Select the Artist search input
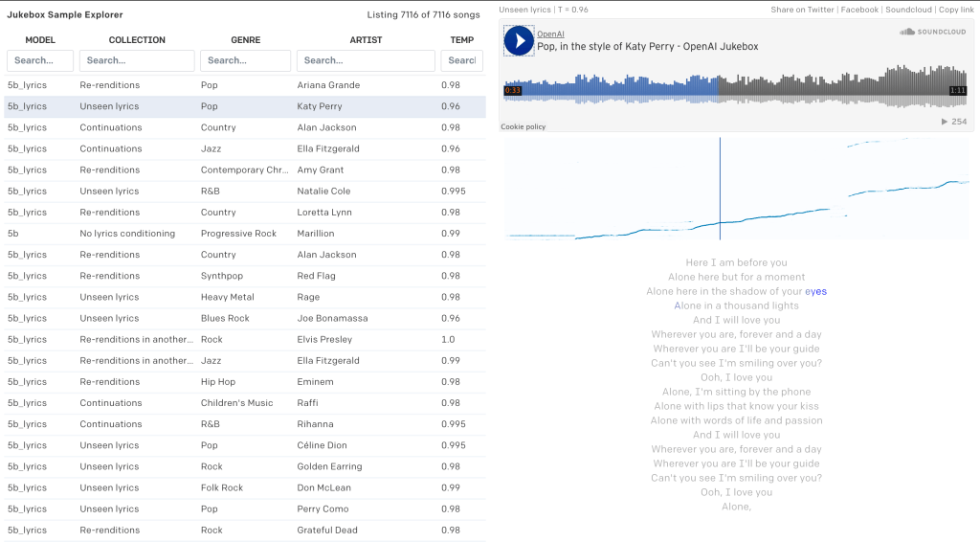The width and height of the screenshot is (980, 542). pos(366,60)
